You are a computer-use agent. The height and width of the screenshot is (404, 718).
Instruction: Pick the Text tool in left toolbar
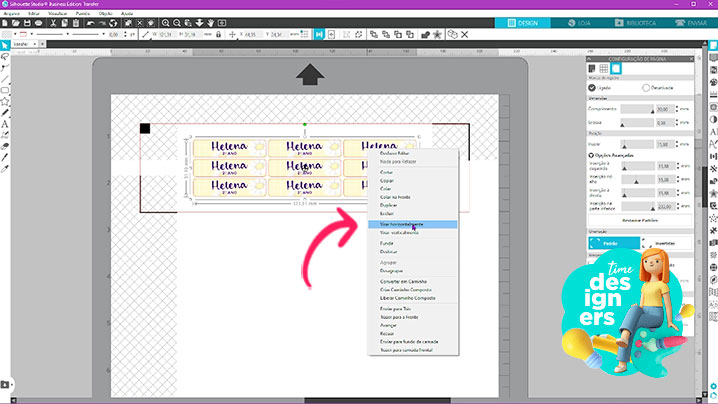pos(5,123)
